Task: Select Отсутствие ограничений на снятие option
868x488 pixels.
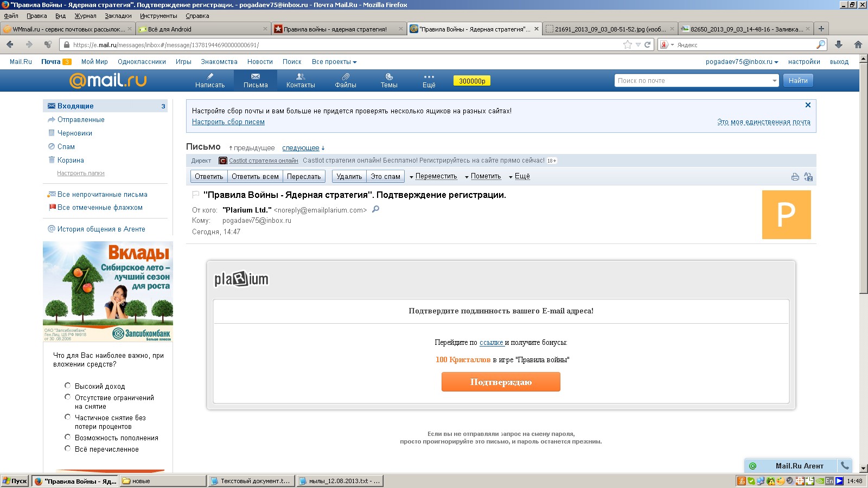Action: click(67, 397)
